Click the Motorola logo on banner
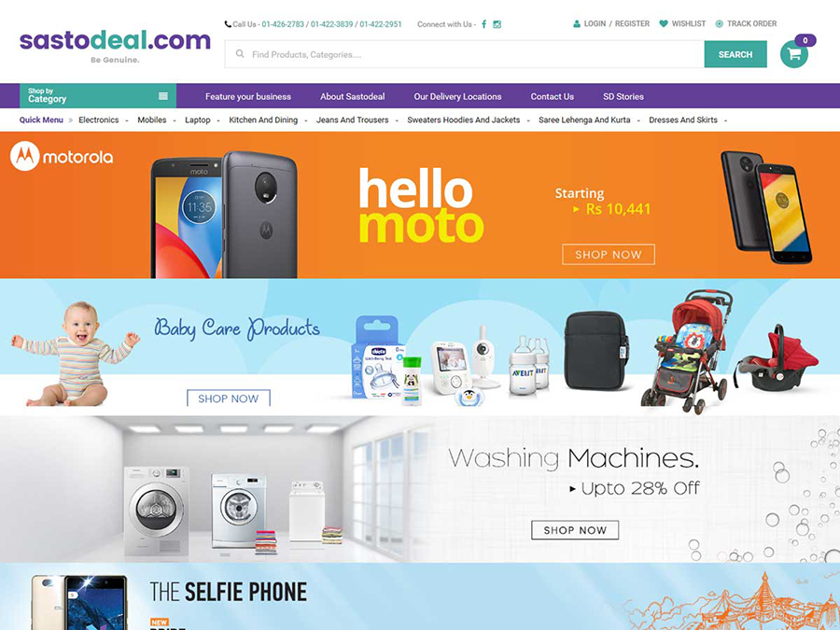Image resolution: width=840 pixels, height=630 pixels. (62, 157)
